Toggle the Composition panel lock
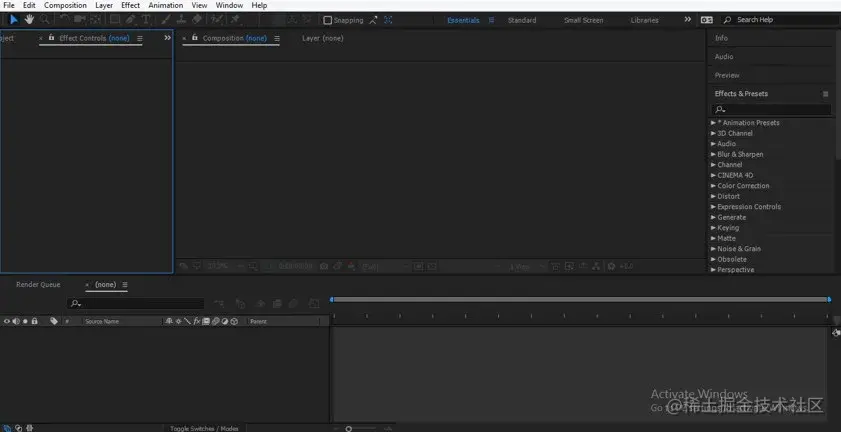Image resolution: width=841 pixels, height=432 pixels. coord(195,38)
